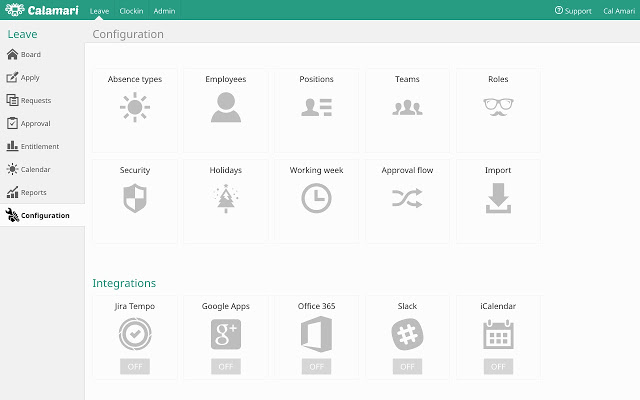
Task: Open the Security shield icon
Action: tap(135, 198)
